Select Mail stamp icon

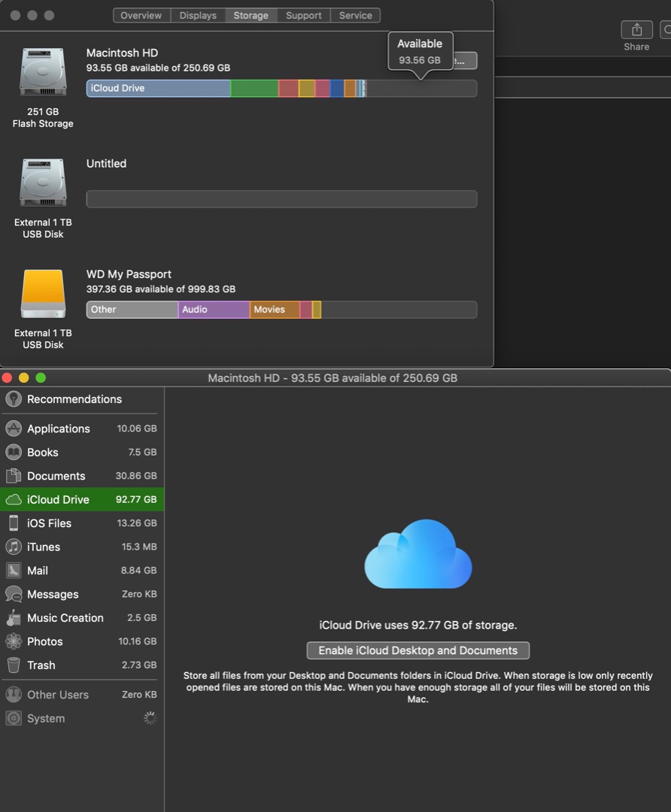click(x=14, y=571)
